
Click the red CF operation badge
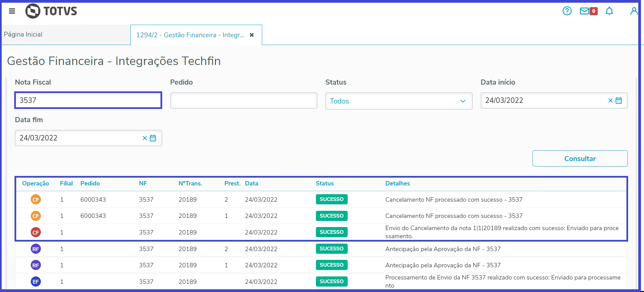36,232
